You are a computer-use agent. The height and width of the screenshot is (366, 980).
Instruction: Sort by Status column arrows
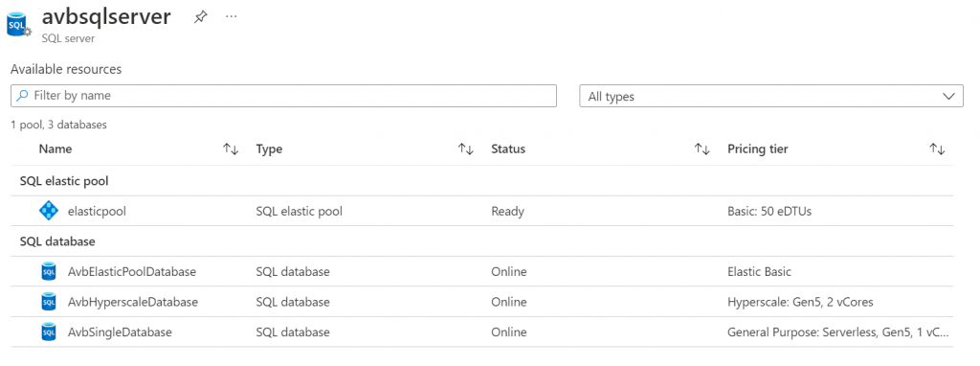702,149
